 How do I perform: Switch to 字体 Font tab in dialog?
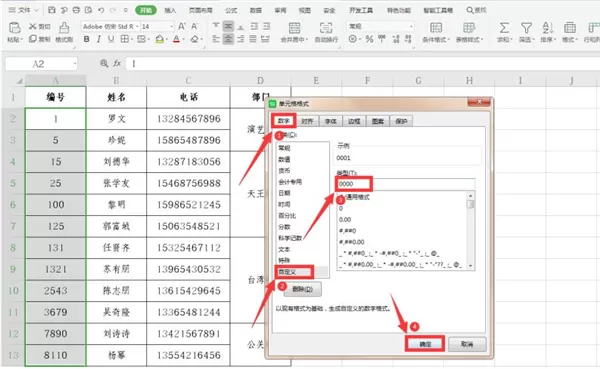331,121
